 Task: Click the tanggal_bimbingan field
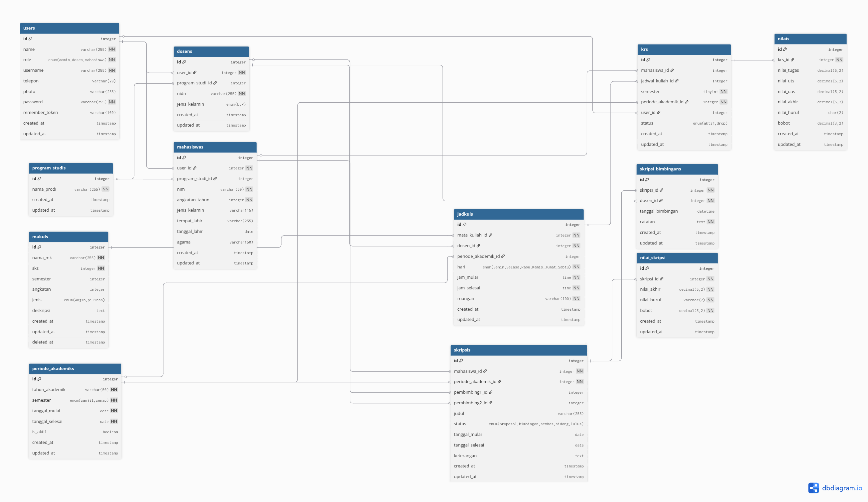tap(677, 211)
